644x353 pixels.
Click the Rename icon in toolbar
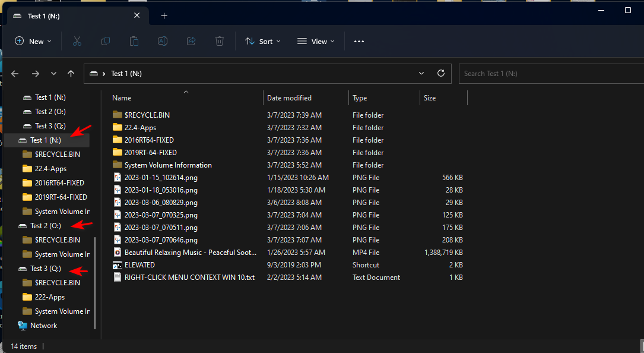(163, 41)
